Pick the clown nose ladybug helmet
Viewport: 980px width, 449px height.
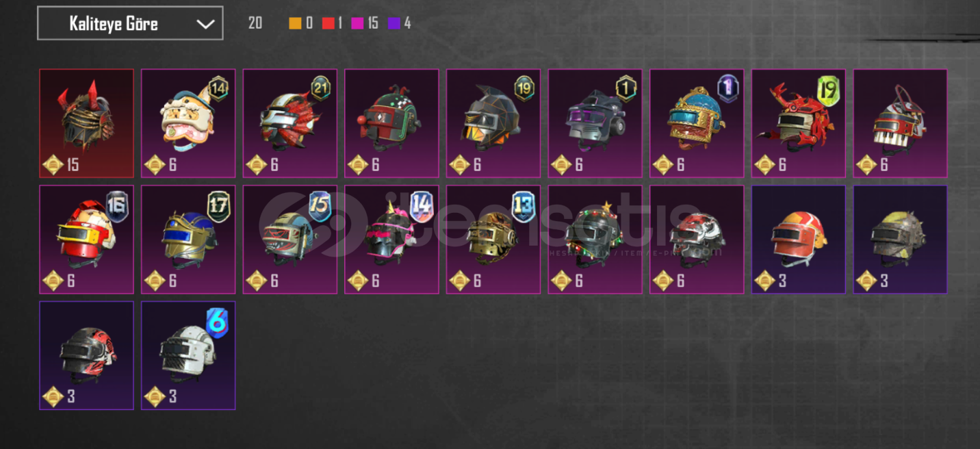point(391,123)
